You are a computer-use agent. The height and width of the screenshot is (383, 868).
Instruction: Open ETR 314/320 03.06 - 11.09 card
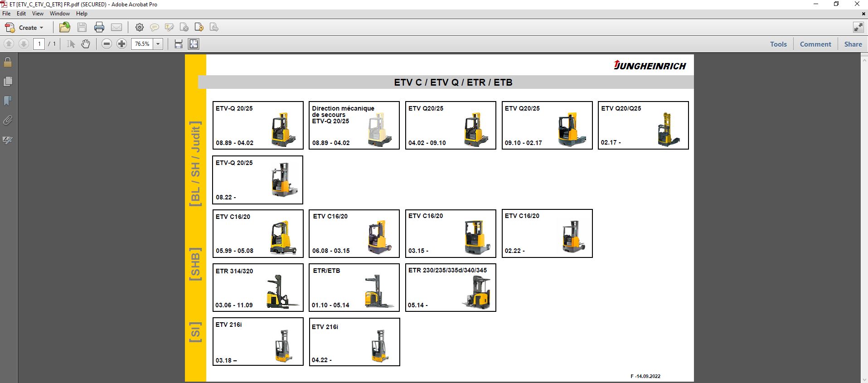(258, 288)
